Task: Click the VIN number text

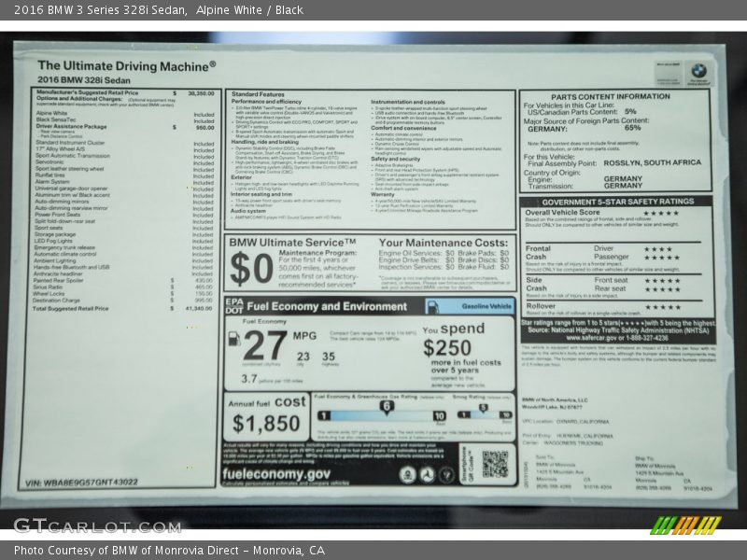Action: coord(82,483)
